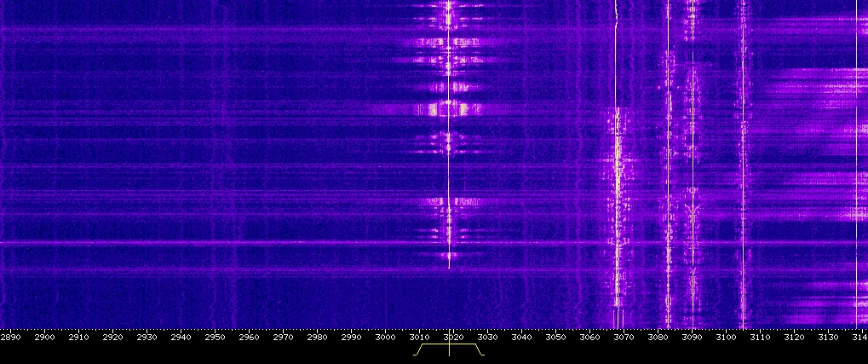Select the 3070 frequency label
The image size is (868, 364).
point(624,337)
